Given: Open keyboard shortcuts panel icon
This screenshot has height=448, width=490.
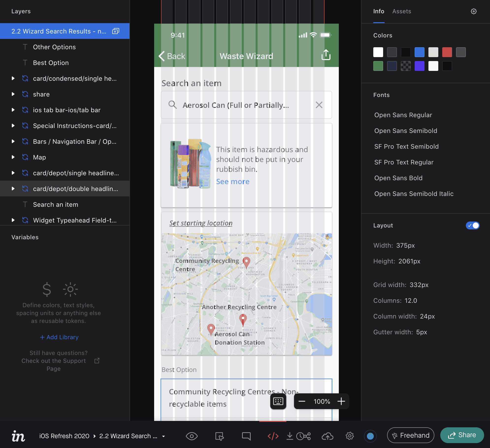Looking at the screenshot, I should (x=278, y=401).
